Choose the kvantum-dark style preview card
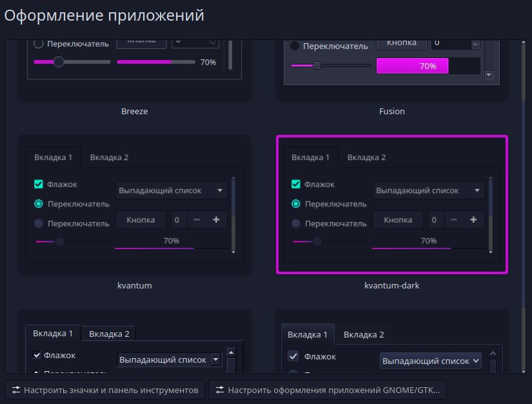 point(392,205)
